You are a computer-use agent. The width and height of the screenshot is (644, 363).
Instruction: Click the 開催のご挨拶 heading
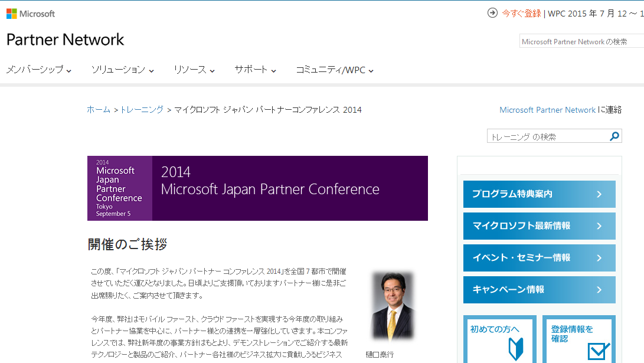[128, 244]
